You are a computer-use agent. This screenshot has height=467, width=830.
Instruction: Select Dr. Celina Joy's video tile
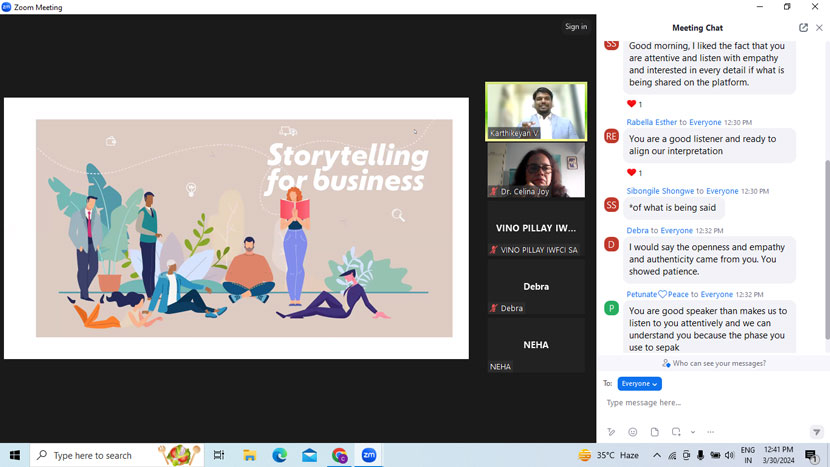pyautogui.click(x=536, y=170)
